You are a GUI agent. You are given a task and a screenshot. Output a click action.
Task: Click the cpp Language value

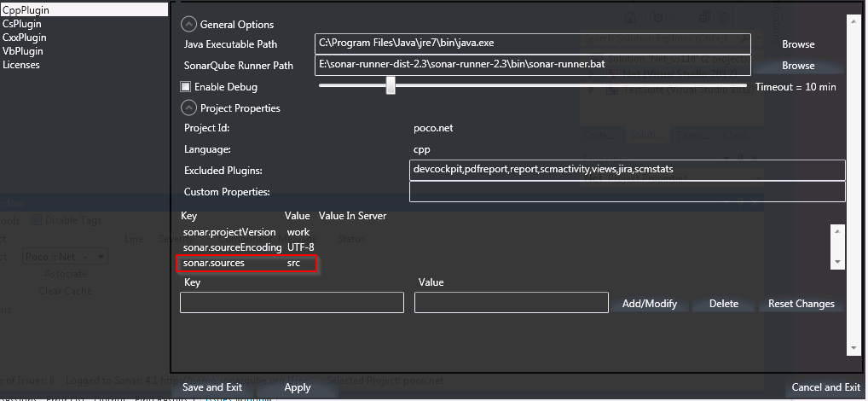(422, 150)
